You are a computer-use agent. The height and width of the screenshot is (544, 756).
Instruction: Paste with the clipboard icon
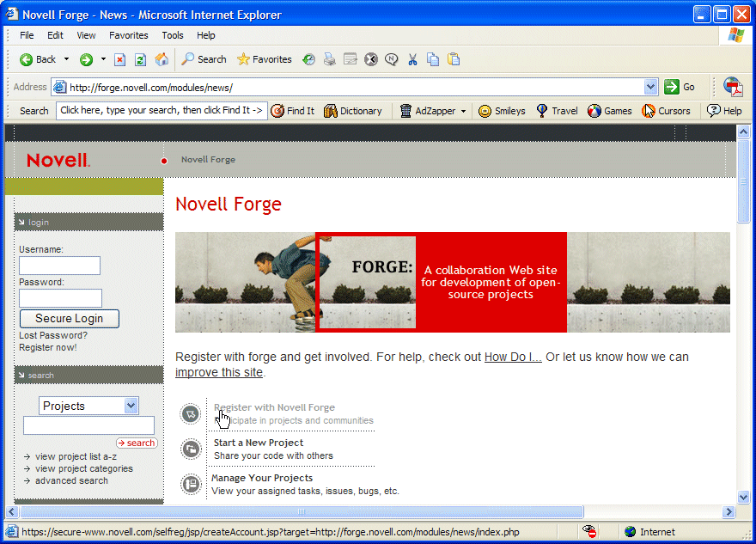[x=454, y=59]
